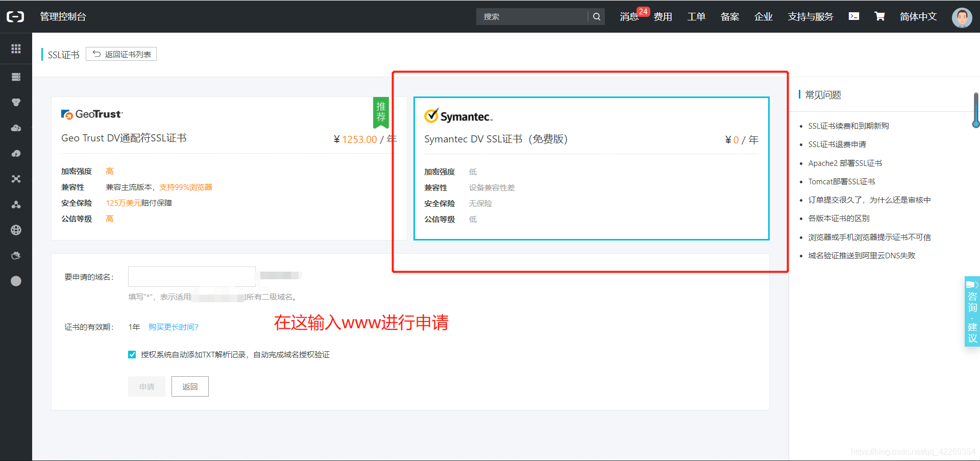
Task: Click the disabled 申请 apply button
Action: click(146, 386)
